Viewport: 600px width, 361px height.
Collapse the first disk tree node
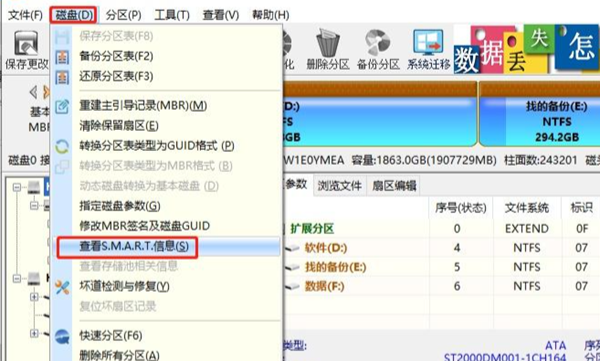tap(16, 188)
